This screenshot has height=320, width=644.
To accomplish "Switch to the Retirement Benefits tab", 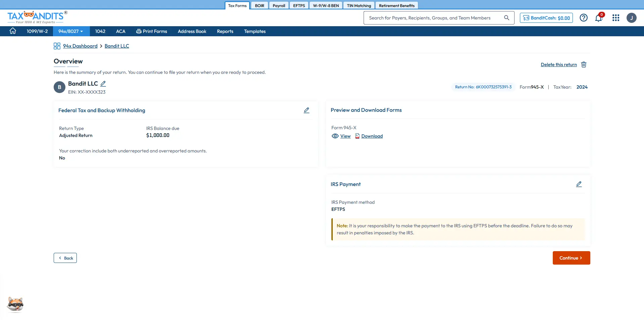I will 397,5.
